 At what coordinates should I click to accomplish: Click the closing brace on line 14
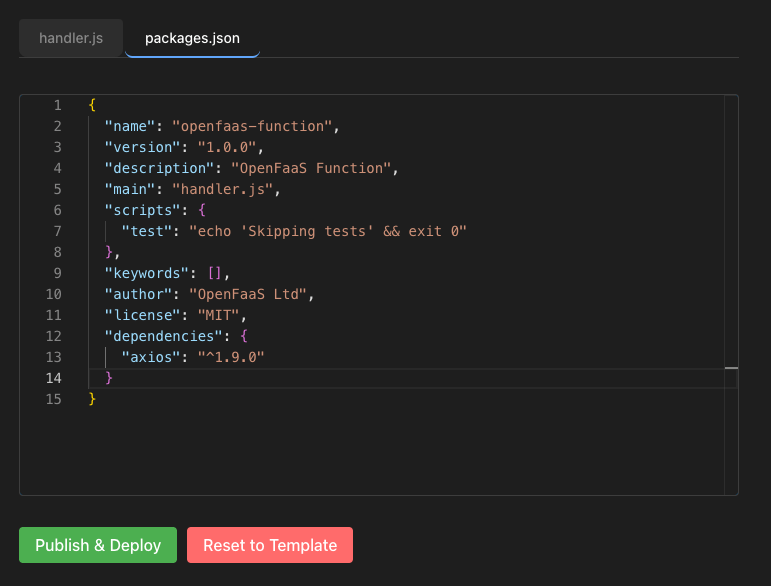point(109,378)
